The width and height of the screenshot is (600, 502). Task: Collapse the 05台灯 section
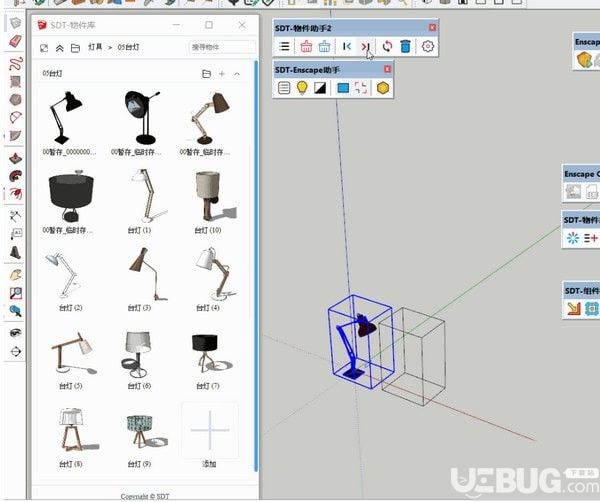point(237,74)
